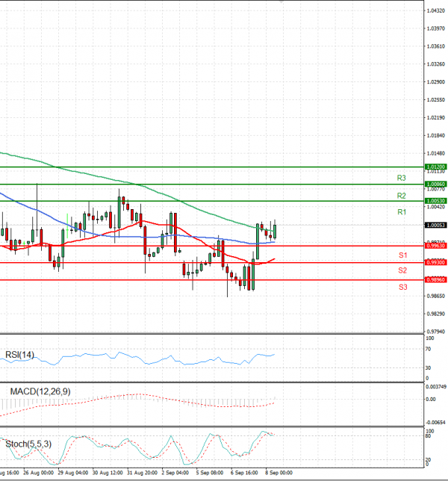Screen dimensions: 448x481
Task: Click the 1.03260 price axis value
Action: pos(436,64)
